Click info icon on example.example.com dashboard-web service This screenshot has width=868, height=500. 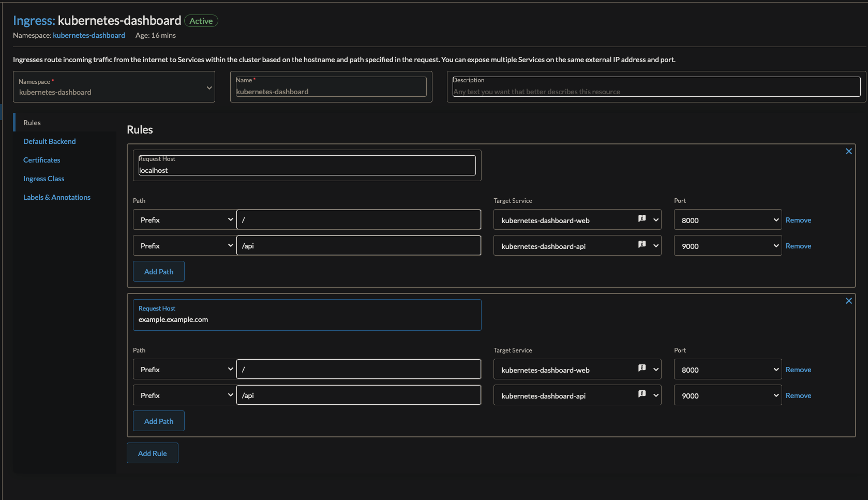642,369
